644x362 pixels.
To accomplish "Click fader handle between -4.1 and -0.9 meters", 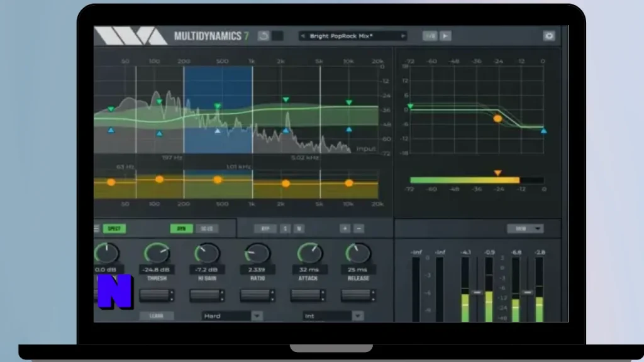I will pyautogui.click(x=477, y=292).
